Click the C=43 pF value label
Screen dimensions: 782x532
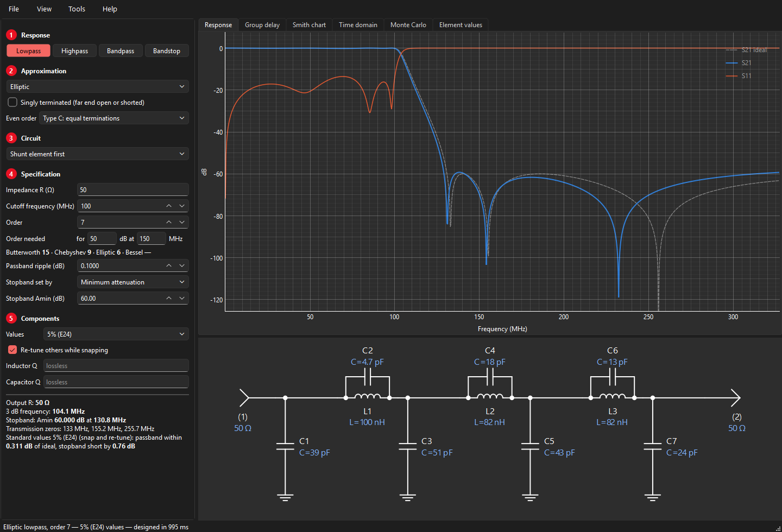click(x=559, y=453)
